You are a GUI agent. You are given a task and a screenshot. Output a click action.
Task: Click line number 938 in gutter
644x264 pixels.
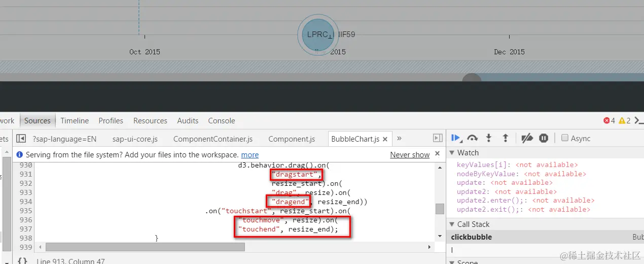coord(25,238)
